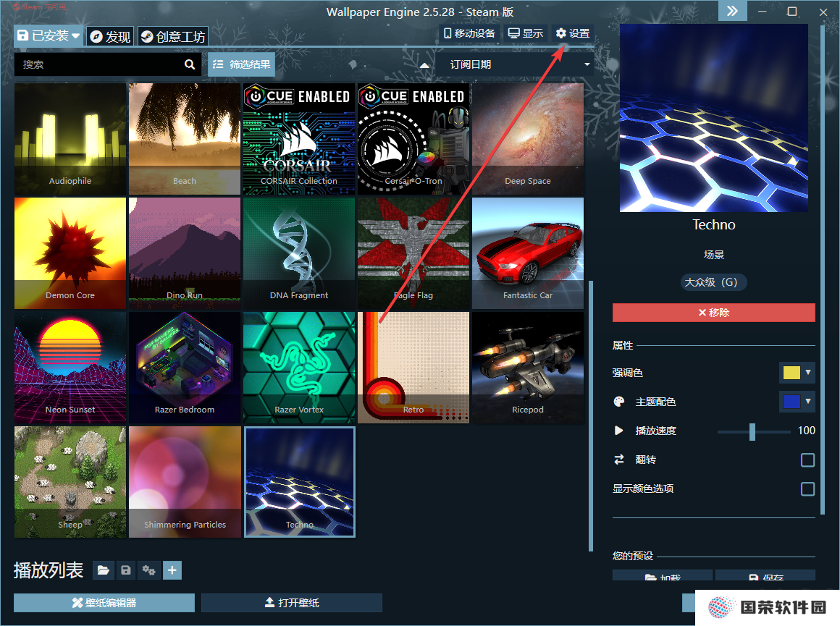Click the 播放速度 slider handle

coord(752,431)
